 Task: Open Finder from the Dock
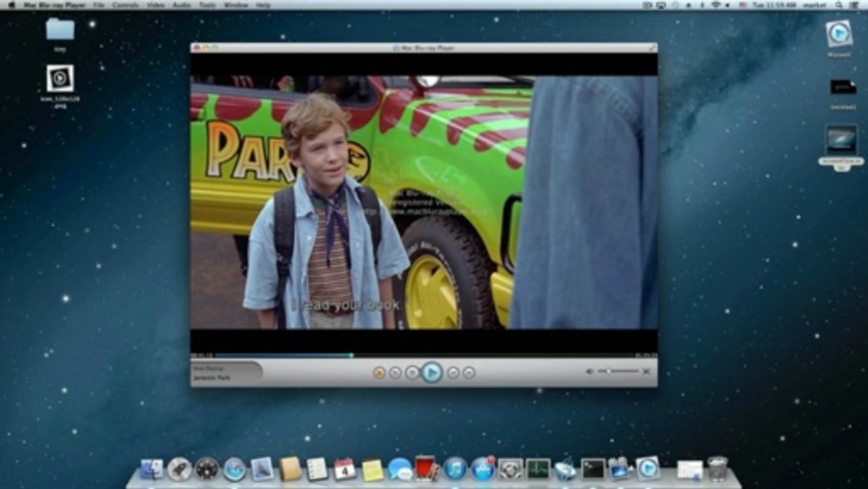(x=151, y=469)
